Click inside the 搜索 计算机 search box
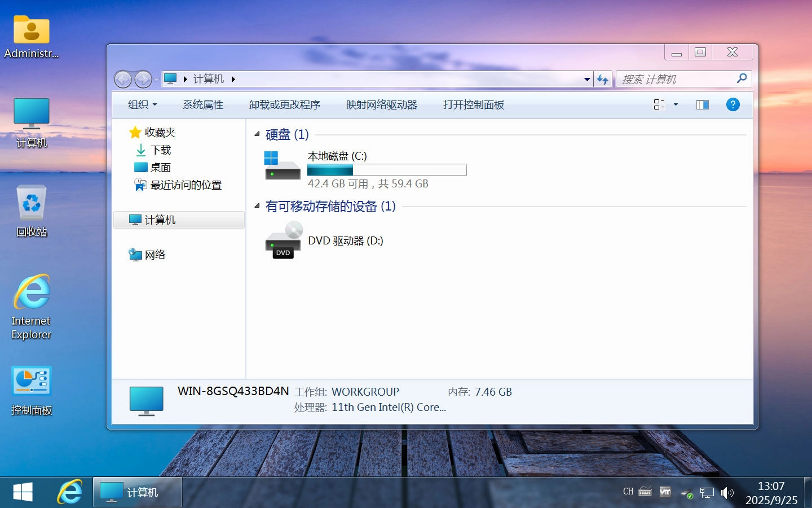 [x=677, y=79]
